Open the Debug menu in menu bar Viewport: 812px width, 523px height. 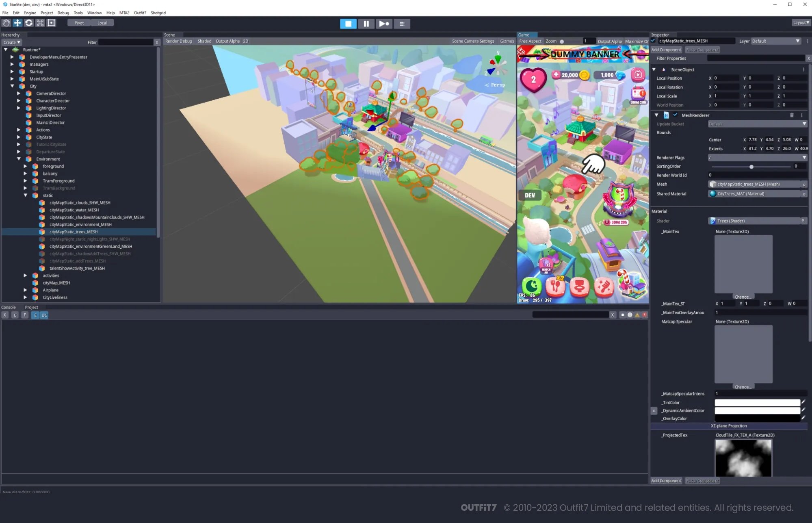pos(65,13)
